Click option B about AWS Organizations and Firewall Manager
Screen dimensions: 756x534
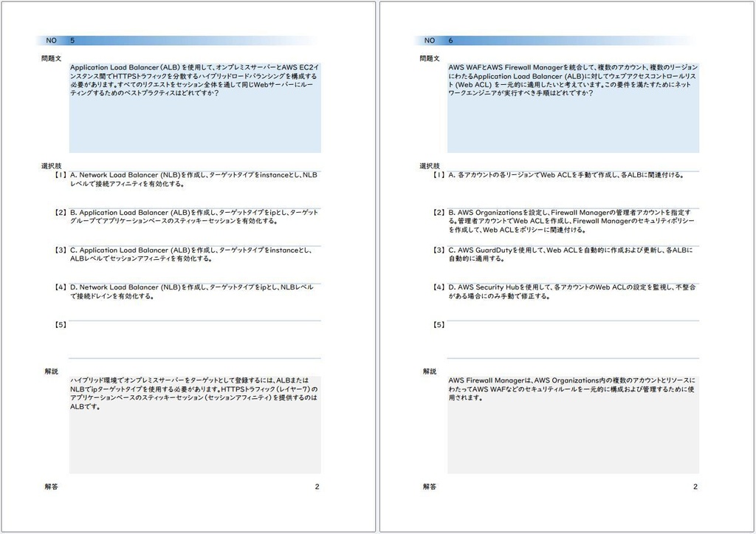click(572, 221)
